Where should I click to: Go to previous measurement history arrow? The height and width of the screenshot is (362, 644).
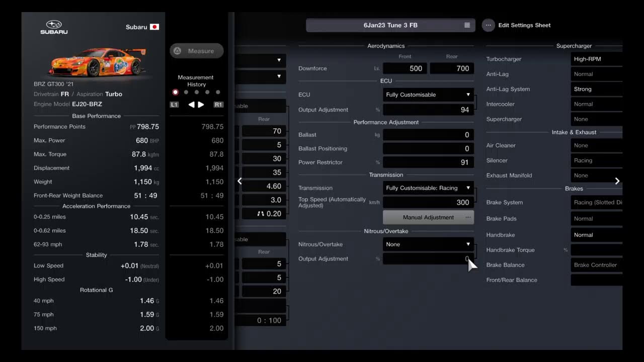click(191, 105)
